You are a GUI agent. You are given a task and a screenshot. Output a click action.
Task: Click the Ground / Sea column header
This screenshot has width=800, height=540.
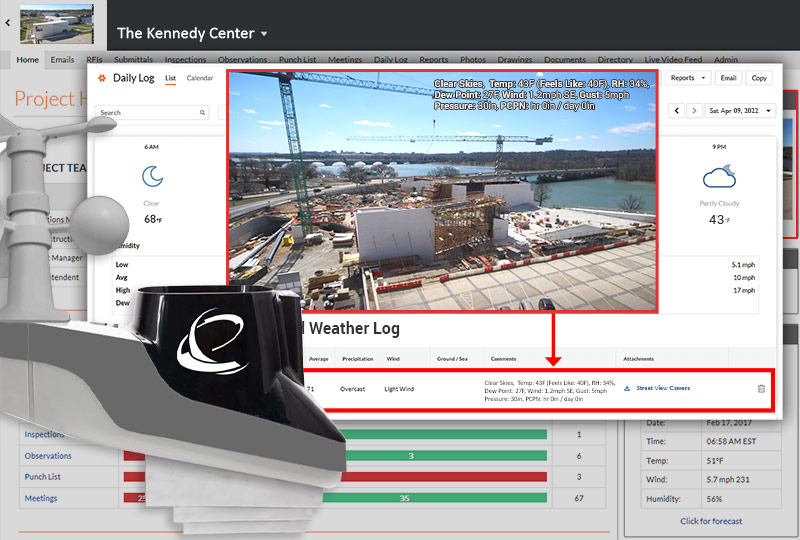pyautogui.click(x=452, y=359)
